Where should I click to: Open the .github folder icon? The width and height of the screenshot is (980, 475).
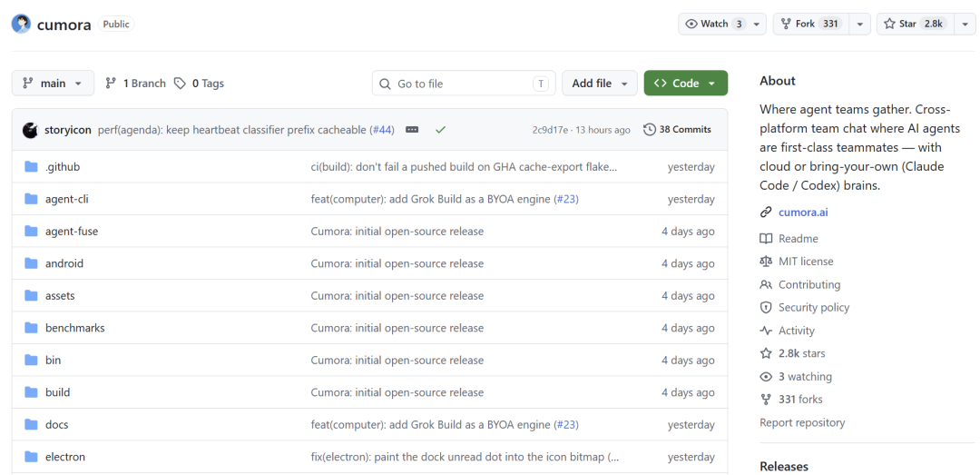tap(31, 167)
